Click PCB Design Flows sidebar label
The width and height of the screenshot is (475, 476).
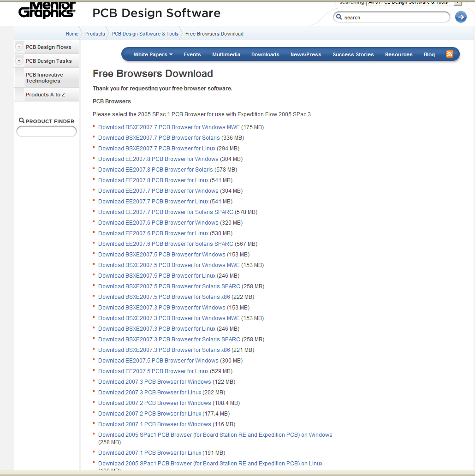48,47
